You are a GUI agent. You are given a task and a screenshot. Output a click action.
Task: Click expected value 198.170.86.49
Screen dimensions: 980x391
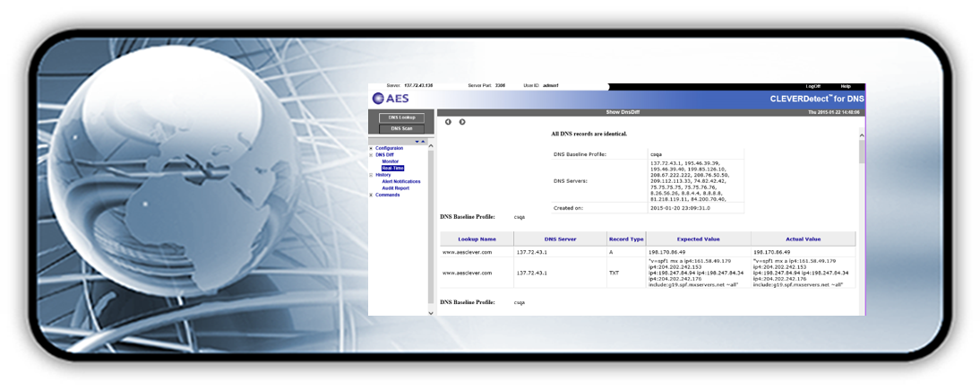pos(666,252)
